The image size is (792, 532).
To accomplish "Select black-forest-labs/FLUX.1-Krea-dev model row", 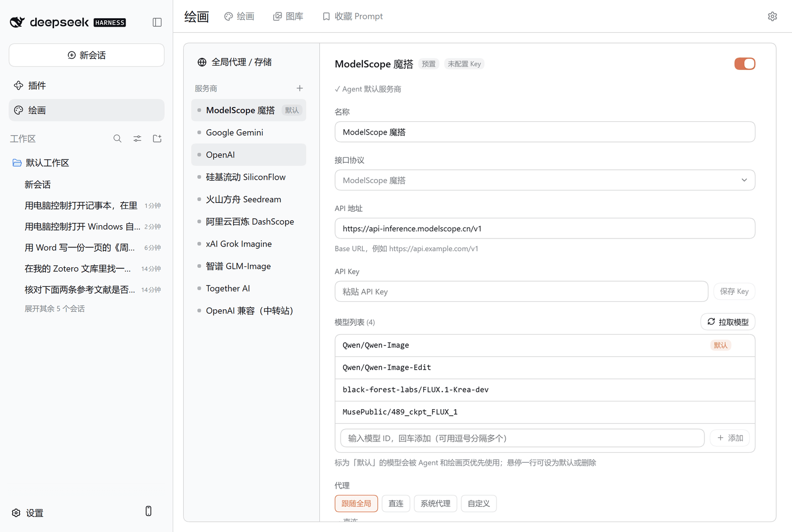I will click(x=545, y=390).
